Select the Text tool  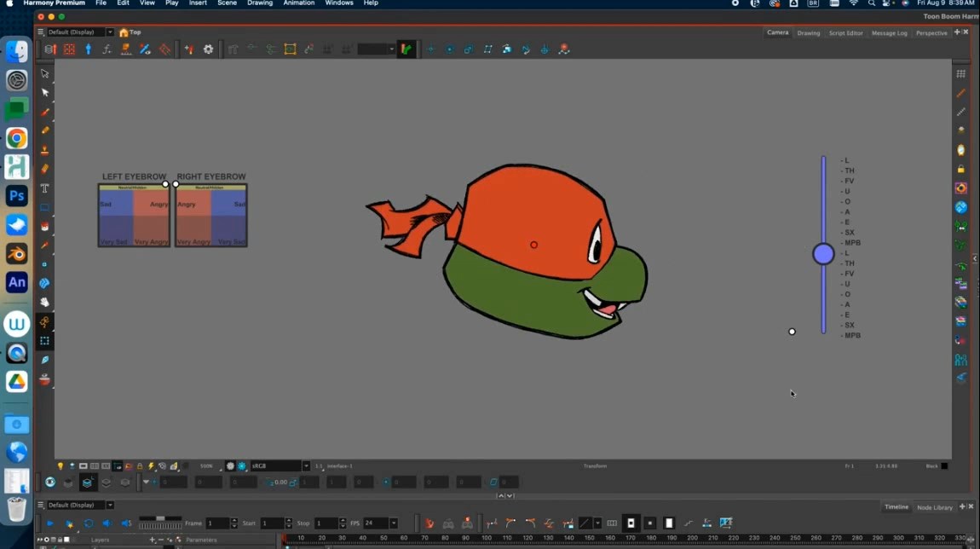(45, 188)
